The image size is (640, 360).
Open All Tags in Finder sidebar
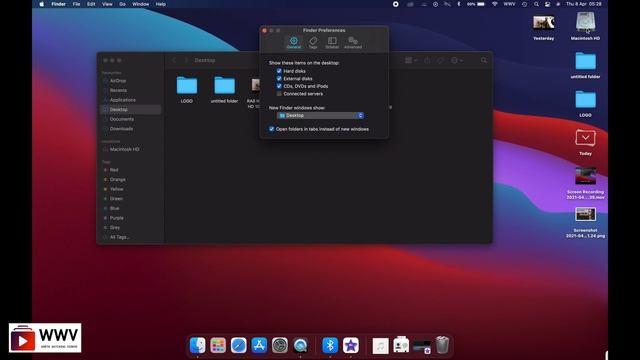131,237
